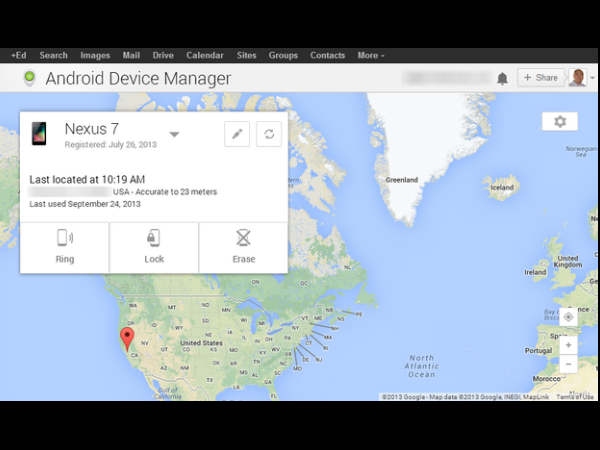The height and width of the screenshot is (450, 600).
Task: Open Sites from the Google bar
Action: (x=246, y=55)
